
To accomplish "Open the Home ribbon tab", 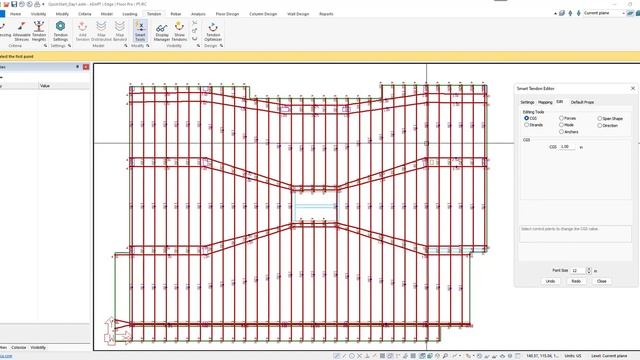I will point(16,14).
